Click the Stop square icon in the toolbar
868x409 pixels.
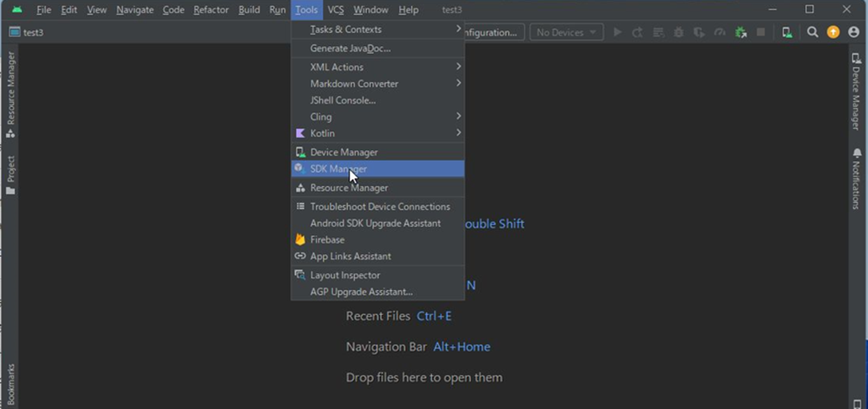pyautogui.click(x=761, y=32)
